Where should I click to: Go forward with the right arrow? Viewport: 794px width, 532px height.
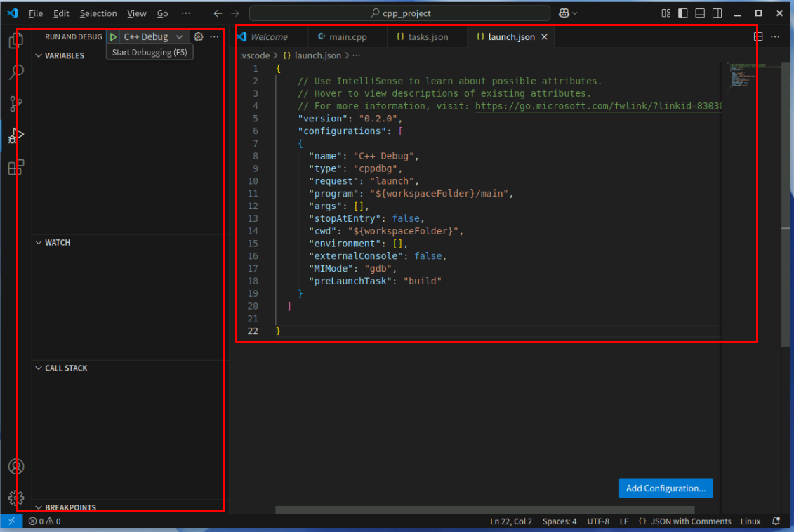click(235, 13)
